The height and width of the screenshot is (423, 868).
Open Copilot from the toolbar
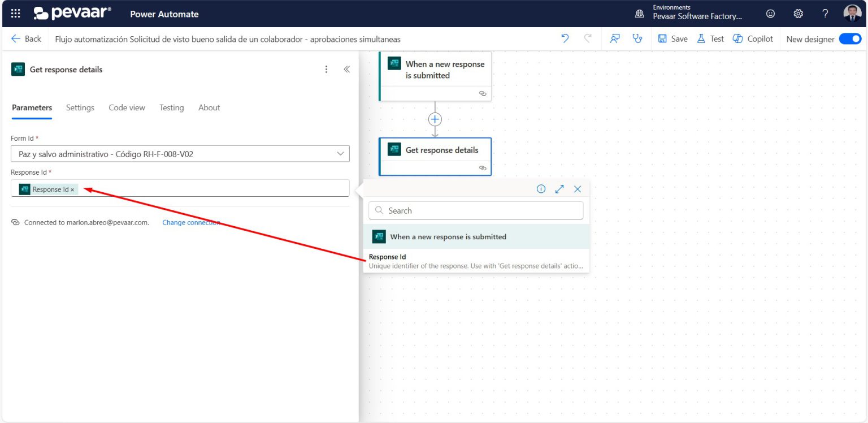click(752, 38)
